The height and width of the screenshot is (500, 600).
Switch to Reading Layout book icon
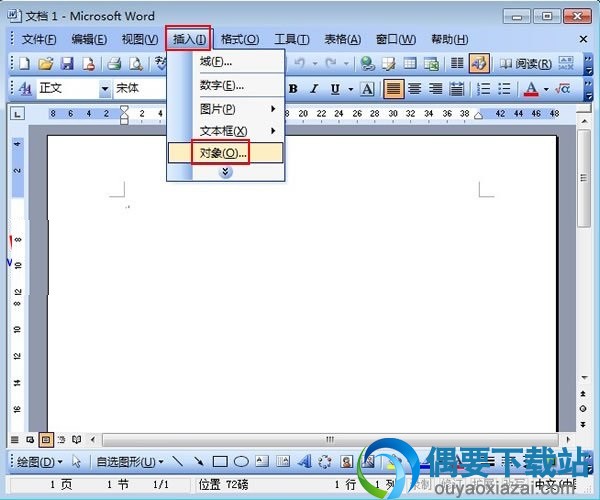[77, 440]
